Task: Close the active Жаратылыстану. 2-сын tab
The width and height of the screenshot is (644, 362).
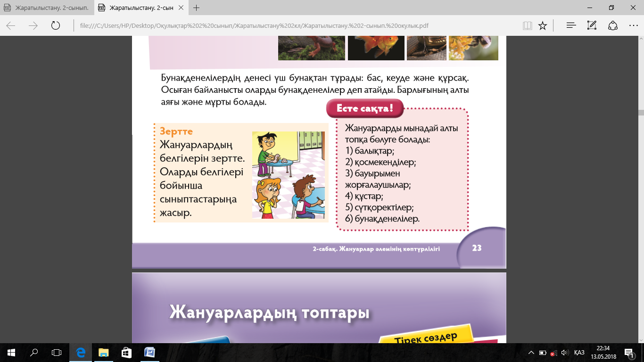Action: pos(182,8)
